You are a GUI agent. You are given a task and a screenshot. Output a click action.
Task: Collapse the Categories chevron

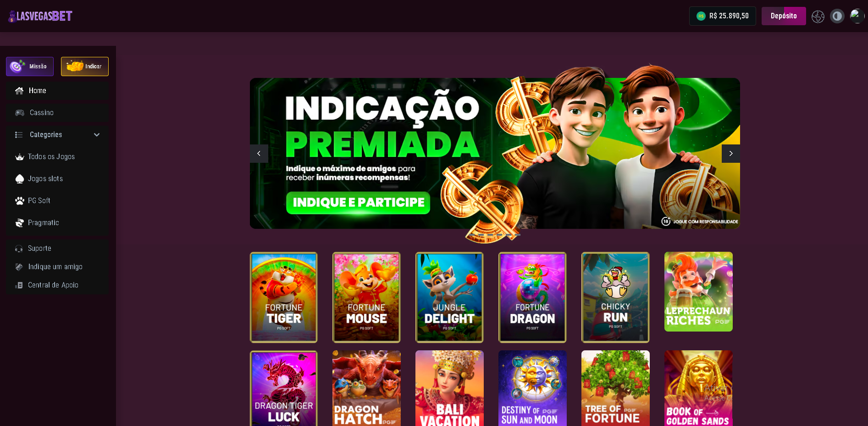pyautogui.click(x=97, y=135)
